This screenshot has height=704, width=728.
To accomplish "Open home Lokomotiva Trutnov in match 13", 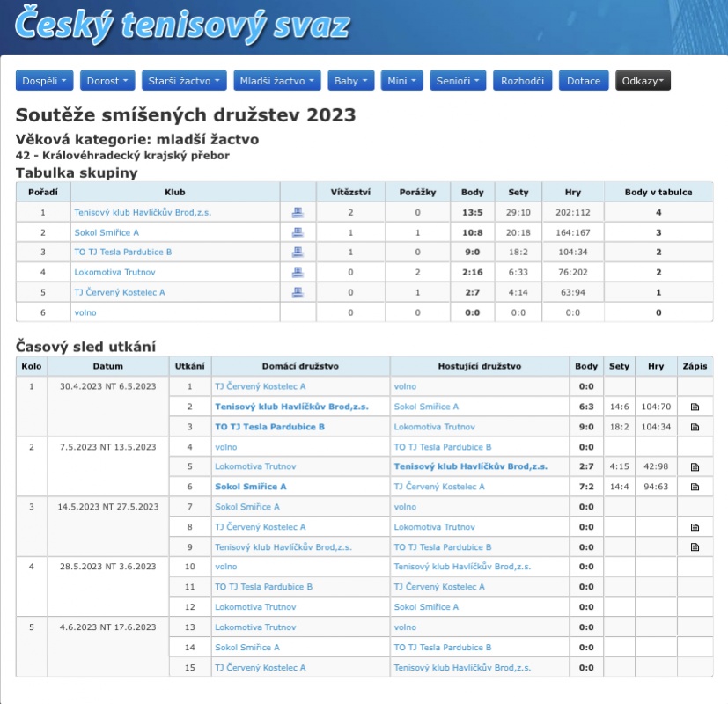I will click(x=255, y=627).
